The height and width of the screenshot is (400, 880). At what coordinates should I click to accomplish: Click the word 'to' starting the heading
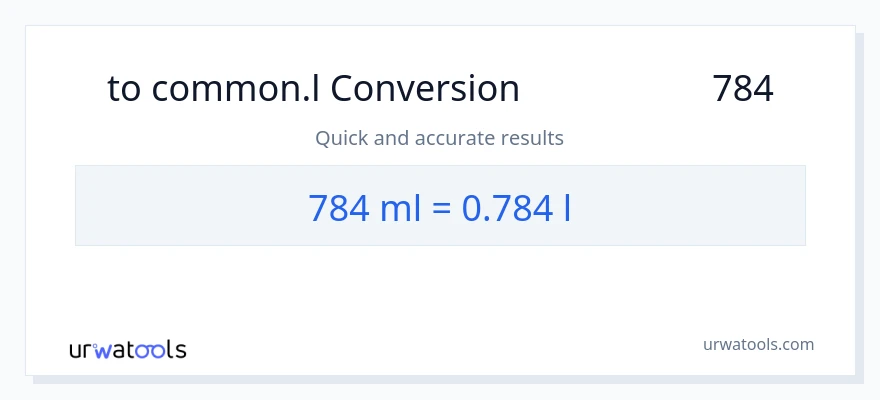[x=124, y=89]
